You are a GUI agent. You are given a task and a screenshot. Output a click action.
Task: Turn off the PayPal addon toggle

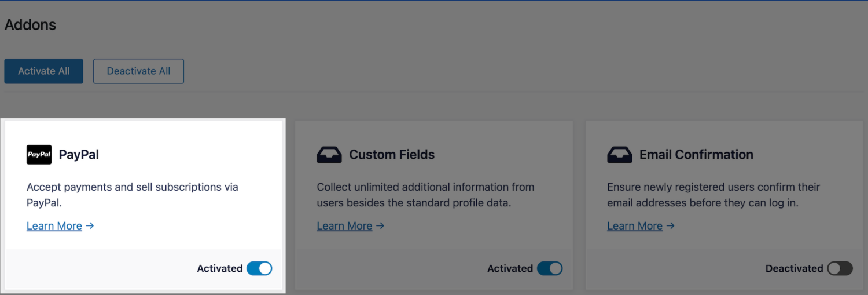(x=259, y=268)
